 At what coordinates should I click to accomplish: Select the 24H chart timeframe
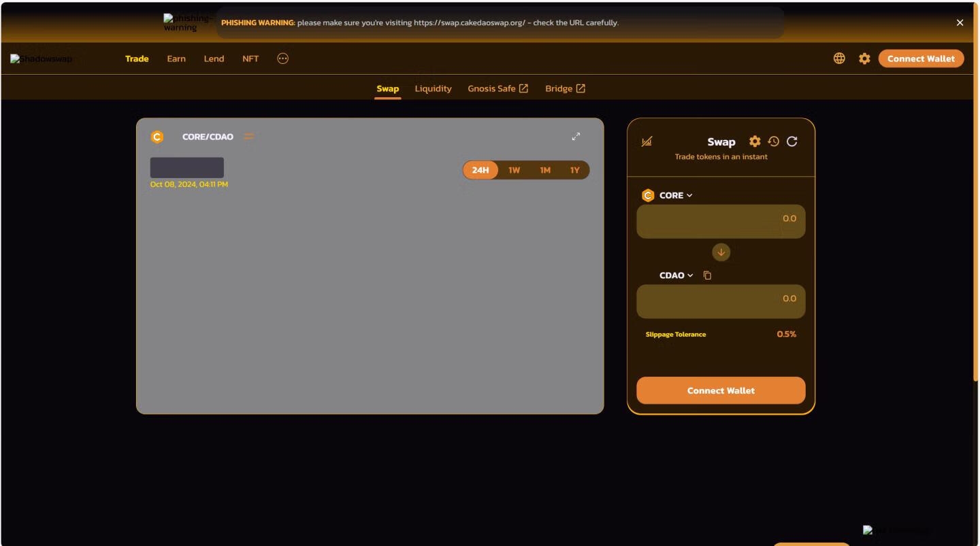click(480, 170)
